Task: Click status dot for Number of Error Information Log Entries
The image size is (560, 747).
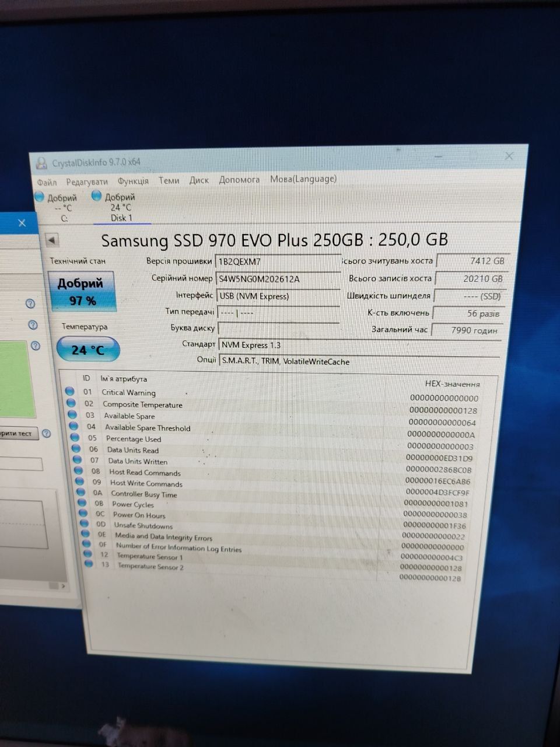Action: tap(87, 544)
